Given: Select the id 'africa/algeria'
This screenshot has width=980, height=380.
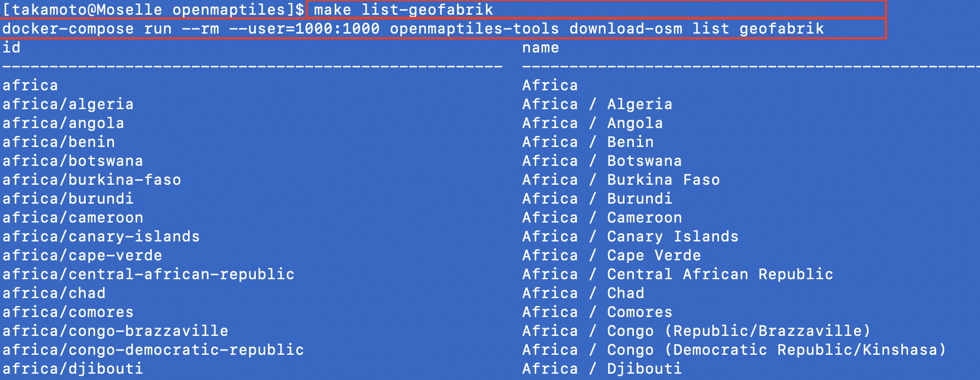Looking at the screenshot, I should pyautogui.click(x=68, y=104).
